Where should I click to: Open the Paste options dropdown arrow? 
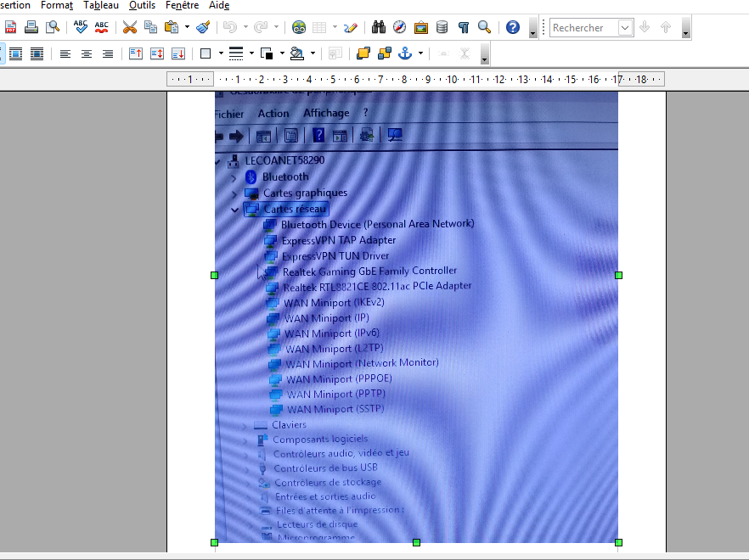point(187,27)
